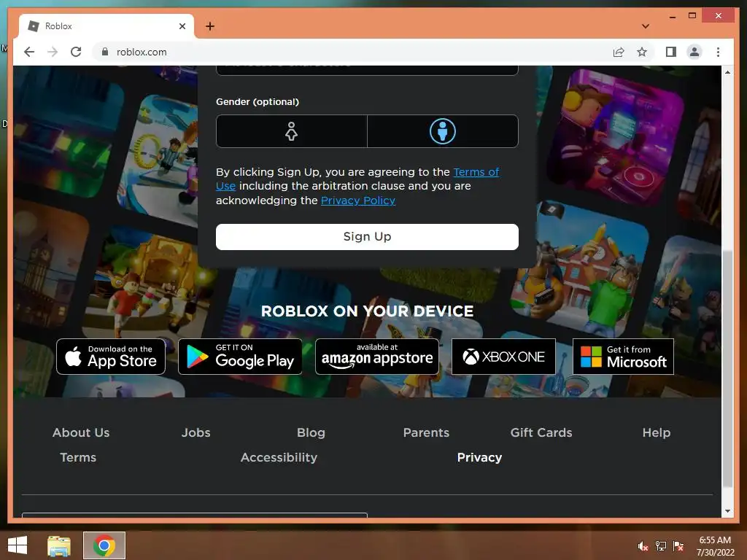
Task: Click the network tray icon
Action: [660, 546]
